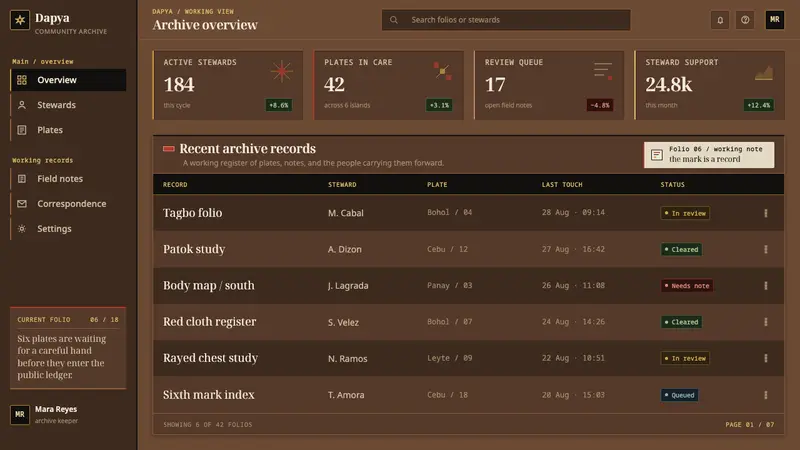Click the note icon in the Folio 06 working note
The height and width of the screenshot is (450, 800).
tap(657, 155)
